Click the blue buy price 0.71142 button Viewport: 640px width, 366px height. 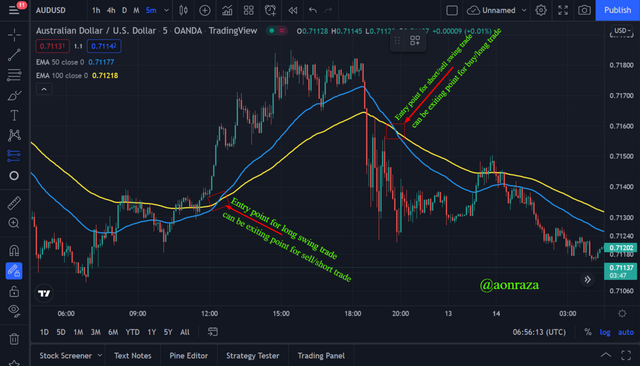pyautogui.click(x=104, y=46)
